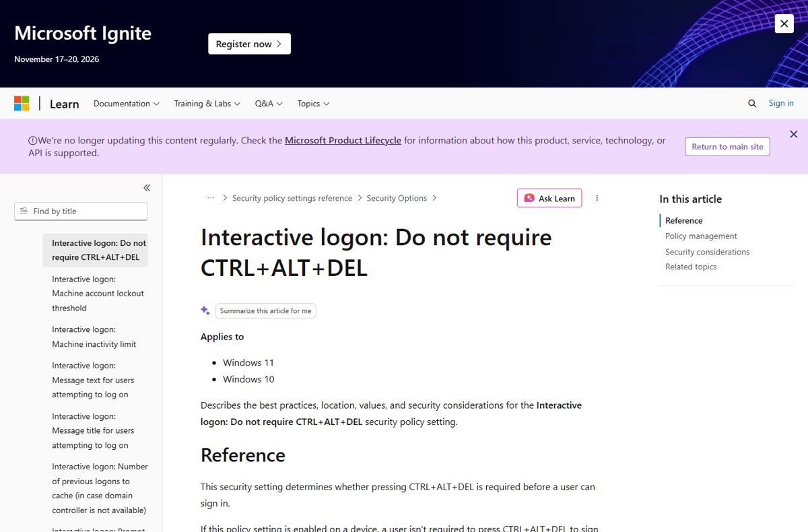Viewport: 808px width, 532px height.
Task: Dismiss the purple content notice
Action: point(794,134)
